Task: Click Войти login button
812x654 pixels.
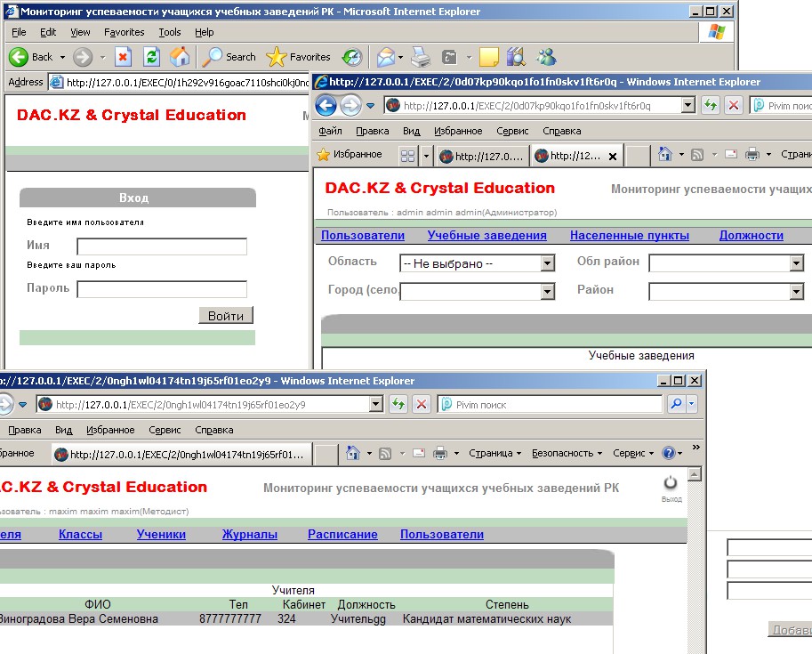Action: point(226,316)
